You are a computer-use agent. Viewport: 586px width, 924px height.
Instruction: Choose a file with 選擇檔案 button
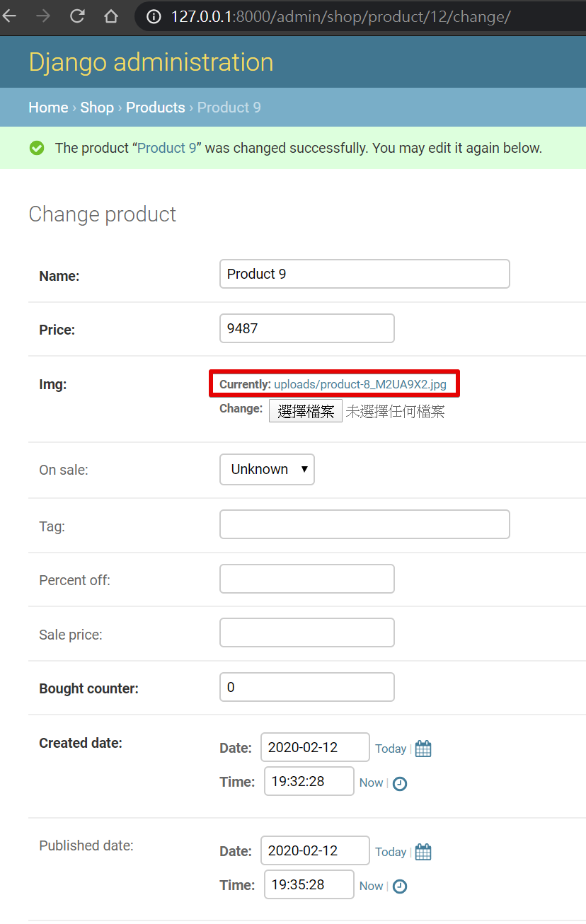point(306,411)
